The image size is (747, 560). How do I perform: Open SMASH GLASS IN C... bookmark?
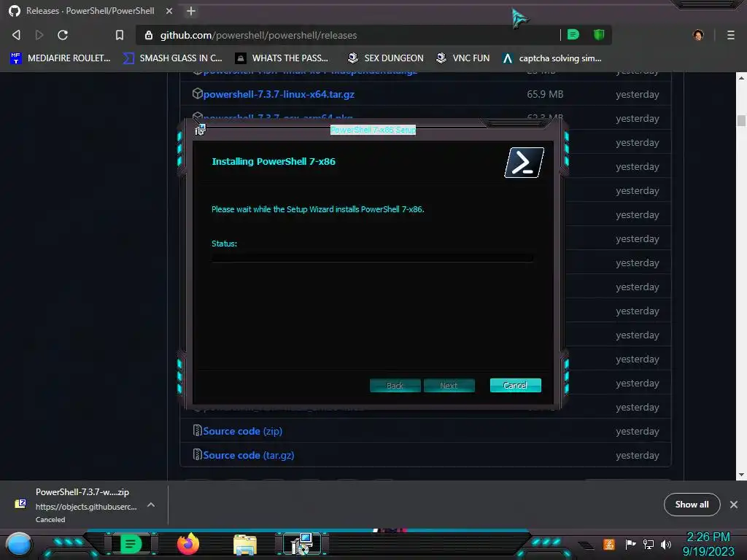tap(172, 58)
